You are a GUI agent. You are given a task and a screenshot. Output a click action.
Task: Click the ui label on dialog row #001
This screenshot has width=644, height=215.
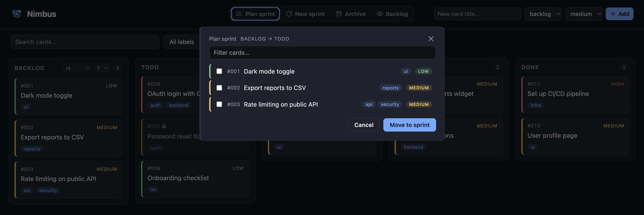pyautogui.click(x=406, y=71)
